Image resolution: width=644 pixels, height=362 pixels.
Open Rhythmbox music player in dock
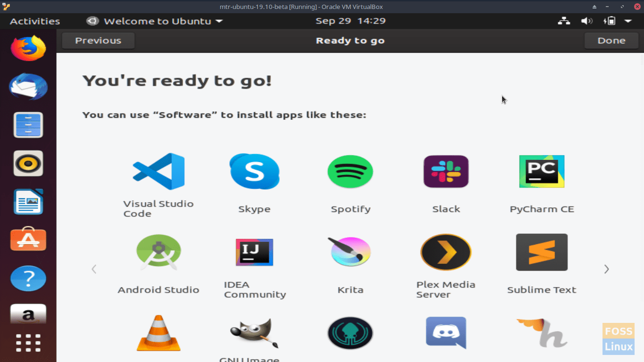pos(28,164)
